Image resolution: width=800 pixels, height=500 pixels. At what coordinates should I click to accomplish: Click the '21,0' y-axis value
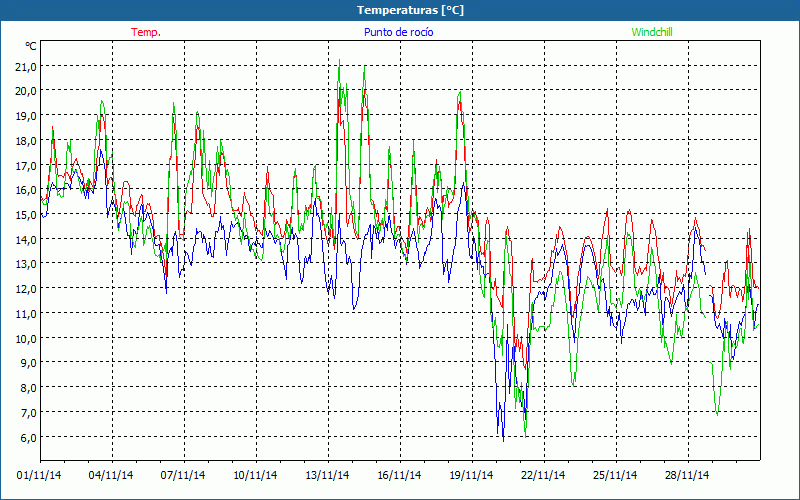point(27,66)
